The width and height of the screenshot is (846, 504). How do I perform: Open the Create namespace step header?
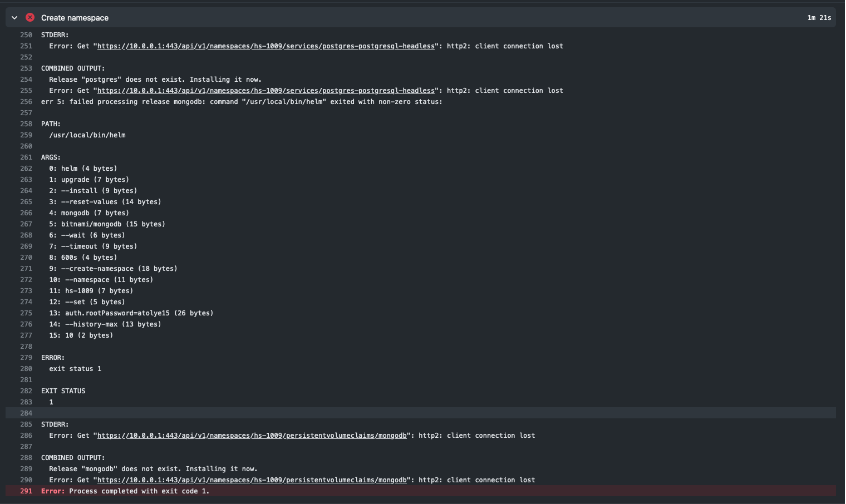[420, 18]
